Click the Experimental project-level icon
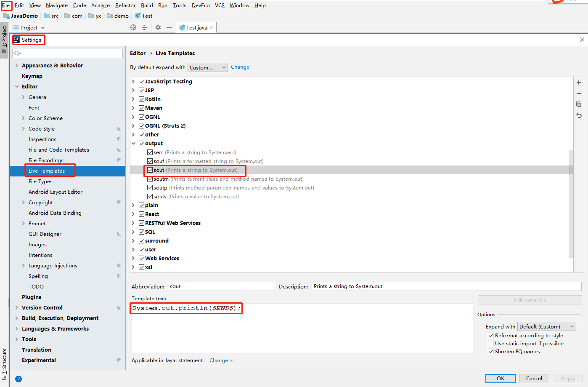 point(119,360)
